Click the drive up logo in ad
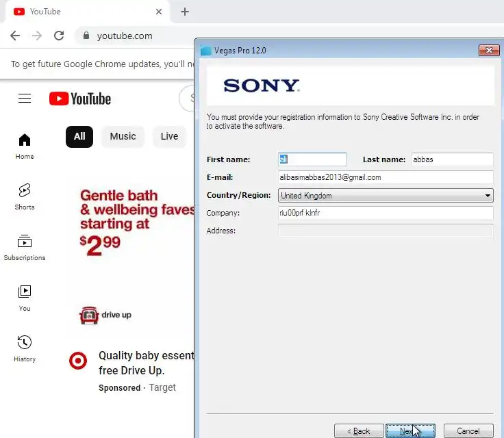The width and height of the screenshot is (504, 438). pos(105,315)
